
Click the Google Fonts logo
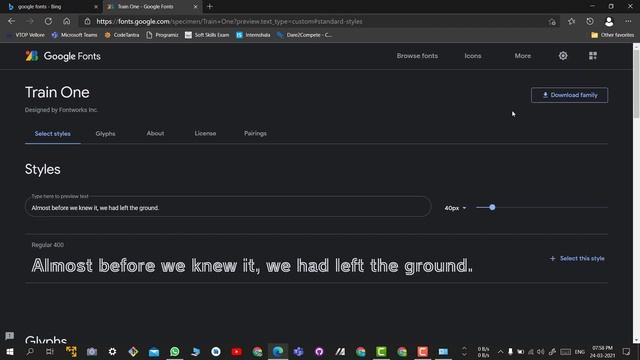pyautogui.click(x=63, y=56)
